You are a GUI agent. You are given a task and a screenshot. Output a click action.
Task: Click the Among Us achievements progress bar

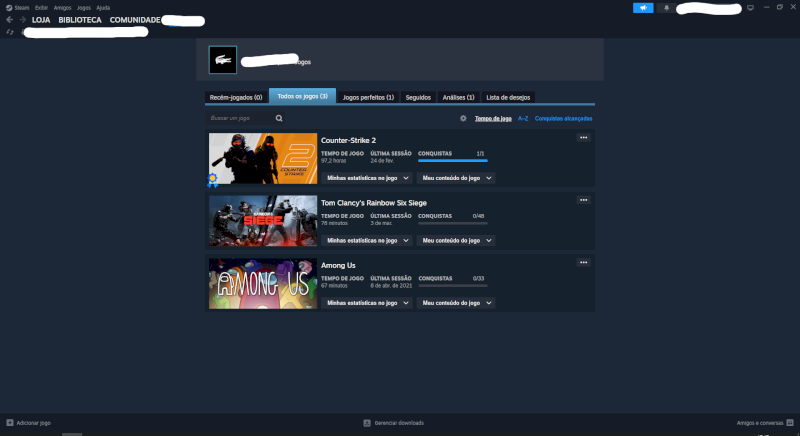coord(453,286)
